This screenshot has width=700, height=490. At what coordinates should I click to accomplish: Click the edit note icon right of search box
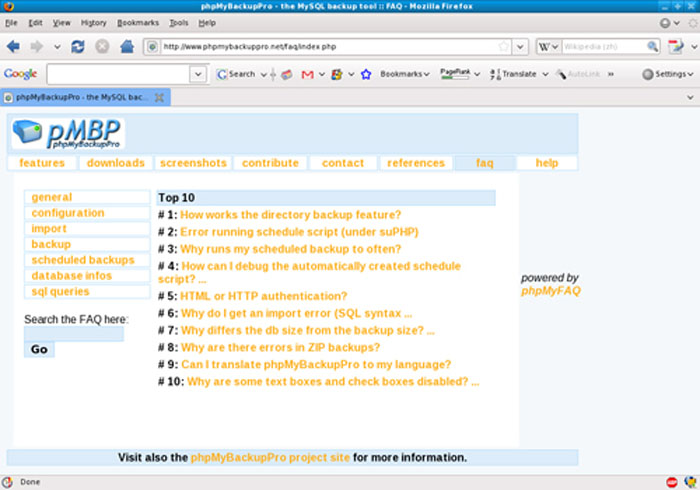[x=675, y=46]
